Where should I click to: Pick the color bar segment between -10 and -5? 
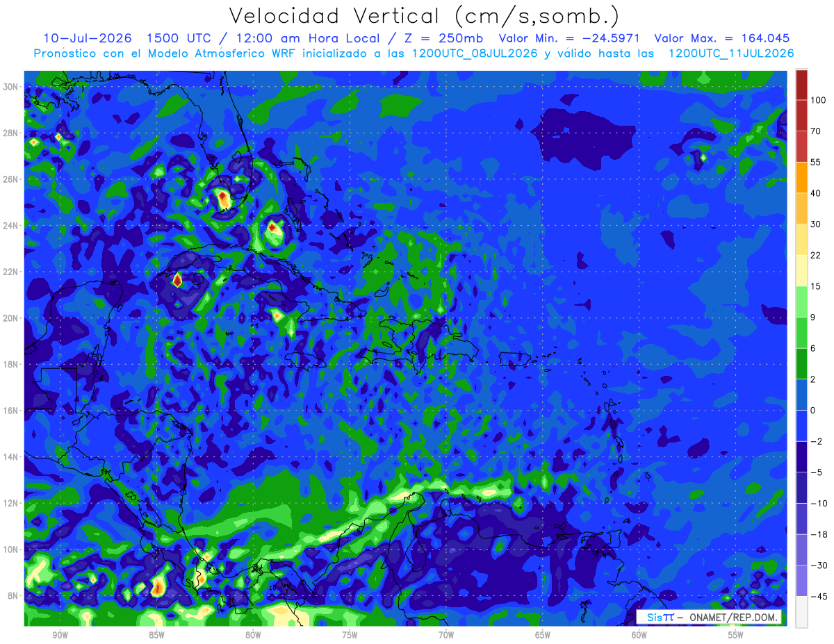(x=801, y=488)
